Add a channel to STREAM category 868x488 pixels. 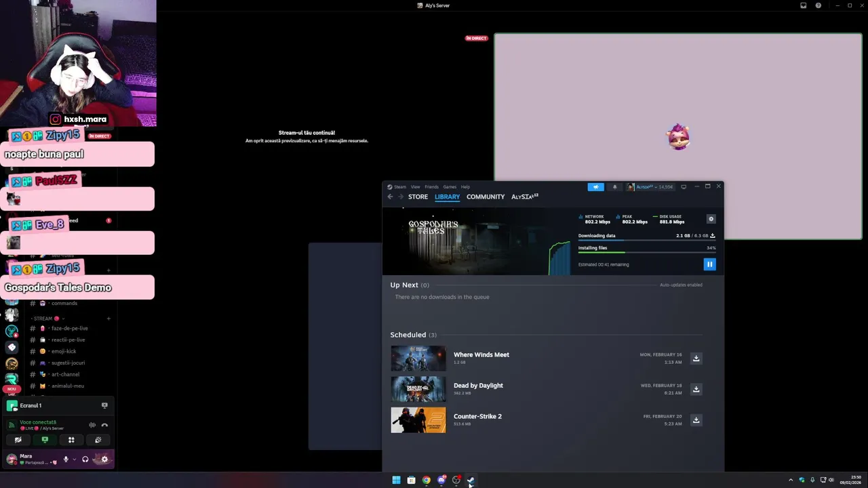click(108, 319)
